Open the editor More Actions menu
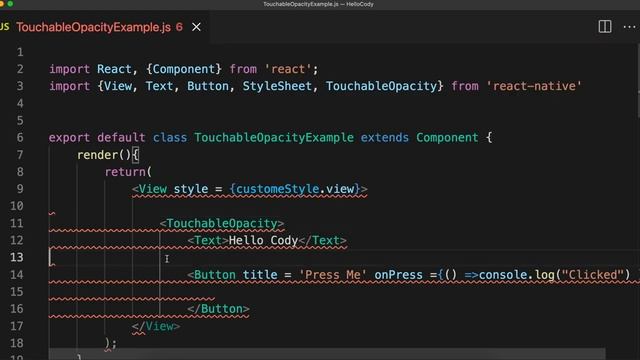The image size is (640, 360). pos(629,27)
